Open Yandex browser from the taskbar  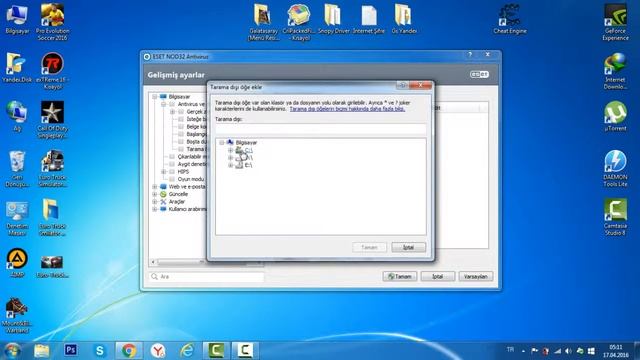coord(158,350)
